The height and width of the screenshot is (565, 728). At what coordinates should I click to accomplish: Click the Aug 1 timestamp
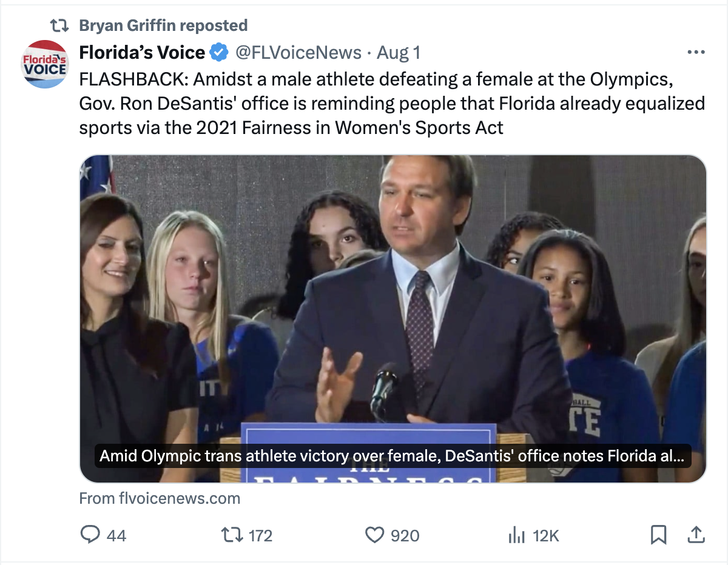(x=399, y=53)
